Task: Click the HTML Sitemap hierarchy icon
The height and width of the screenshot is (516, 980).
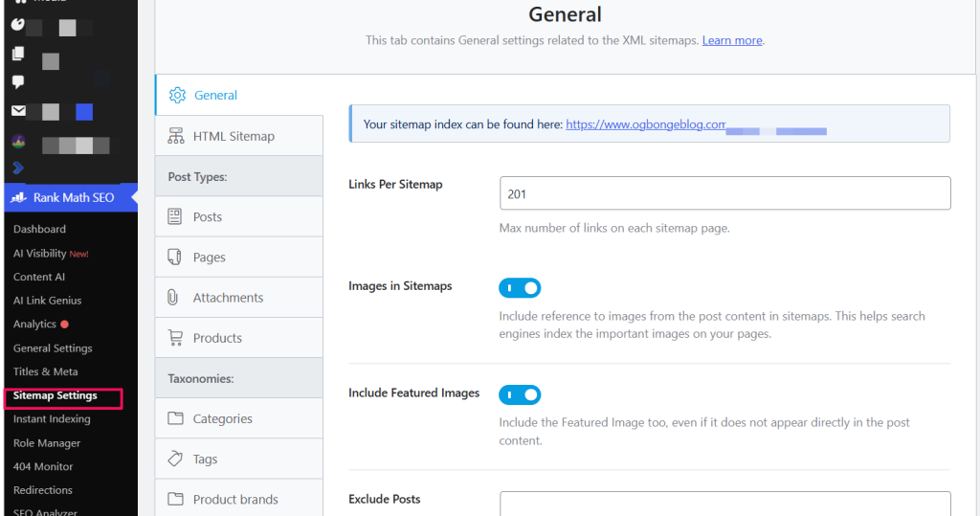Action: click(176, 136)
